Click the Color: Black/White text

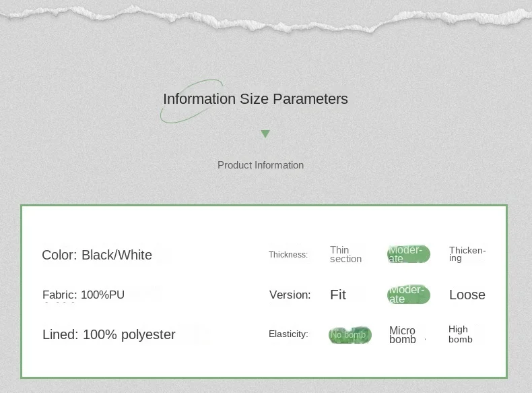click(97, 255)
